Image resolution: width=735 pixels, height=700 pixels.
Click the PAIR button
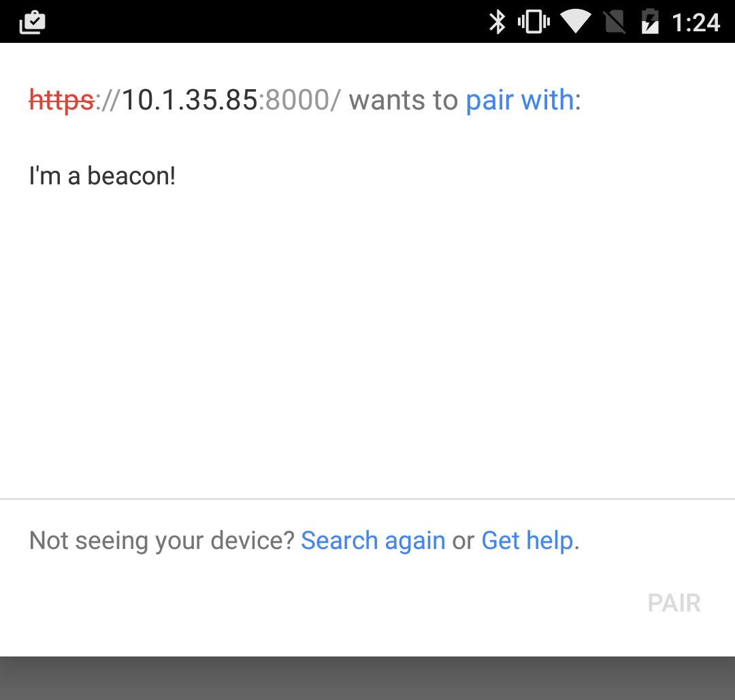pos(674,603)
